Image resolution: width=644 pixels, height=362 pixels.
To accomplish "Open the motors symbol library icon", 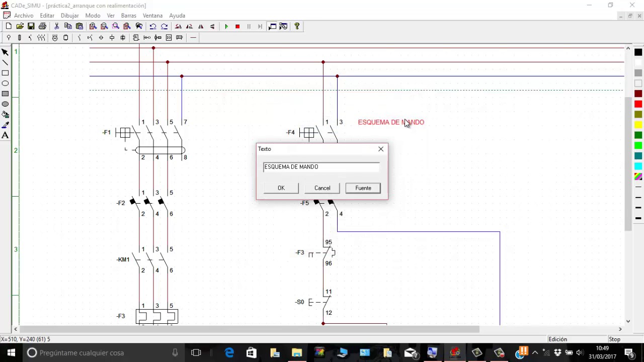I will click(55, 38).
